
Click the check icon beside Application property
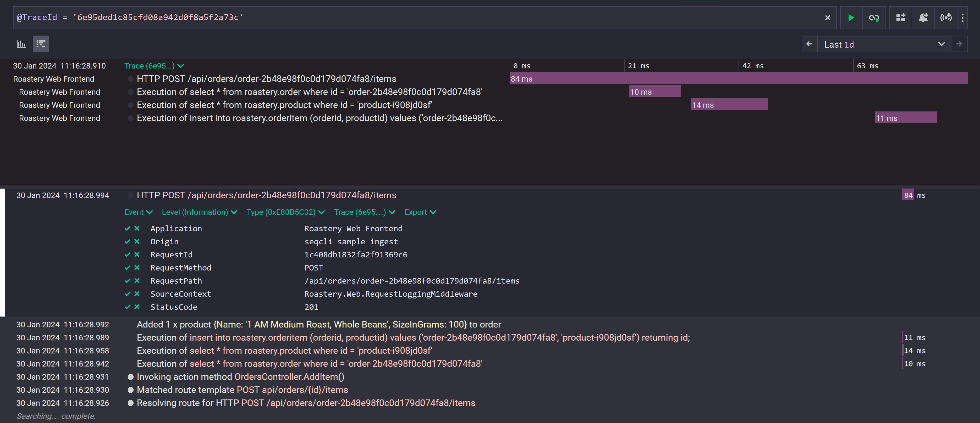click(x=128, y=228)
